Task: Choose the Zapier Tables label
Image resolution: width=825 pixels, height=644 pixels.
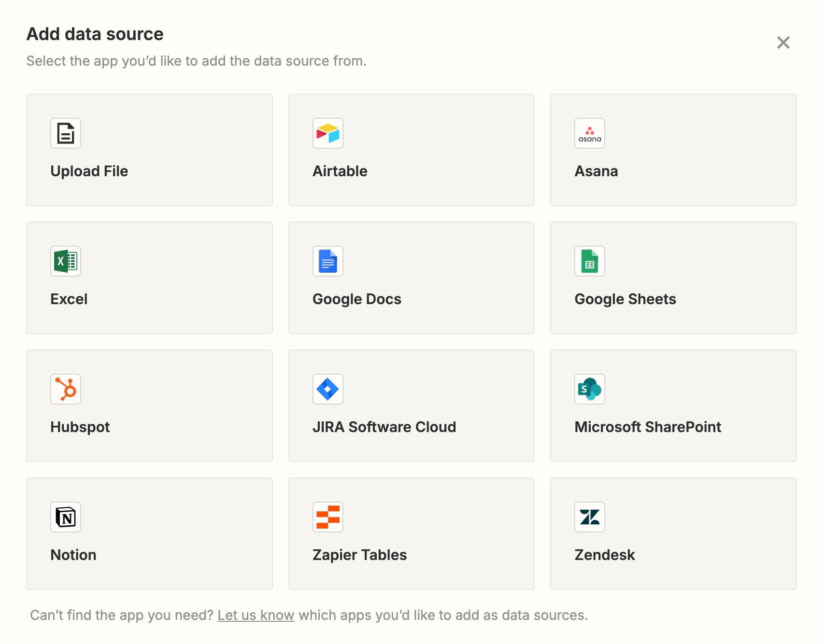Action: click(360, 555)
